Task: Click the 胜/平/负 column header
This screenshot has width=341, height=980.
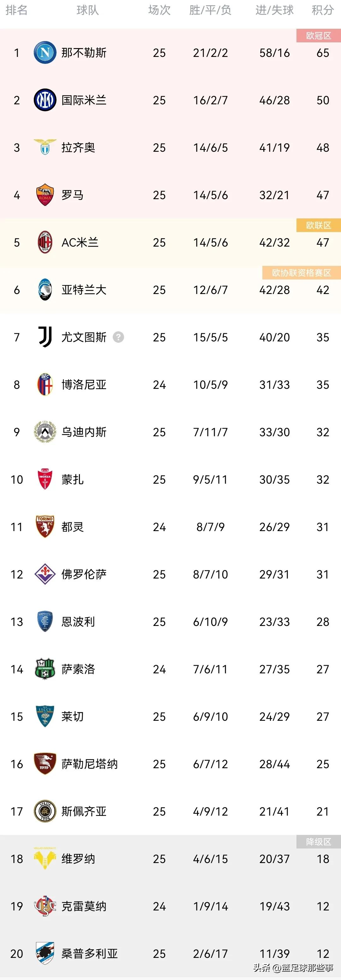Action: coord(210,10)
